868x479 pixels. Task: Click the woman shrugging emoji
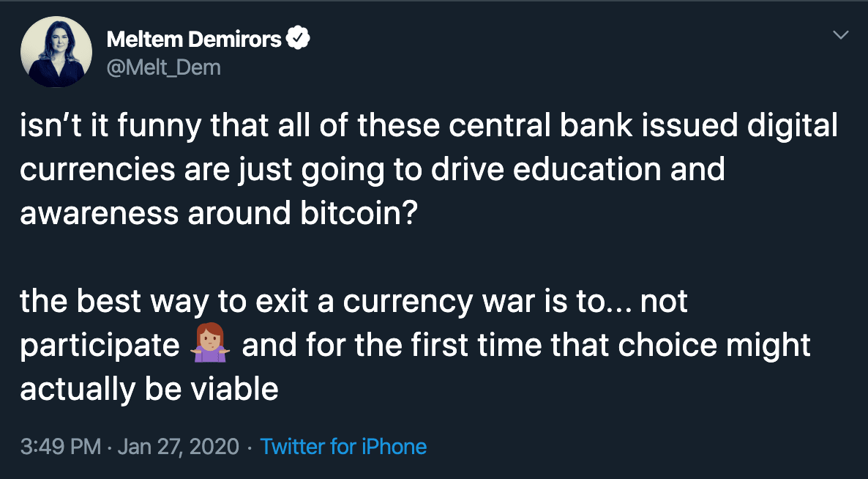tap(211, 345)
